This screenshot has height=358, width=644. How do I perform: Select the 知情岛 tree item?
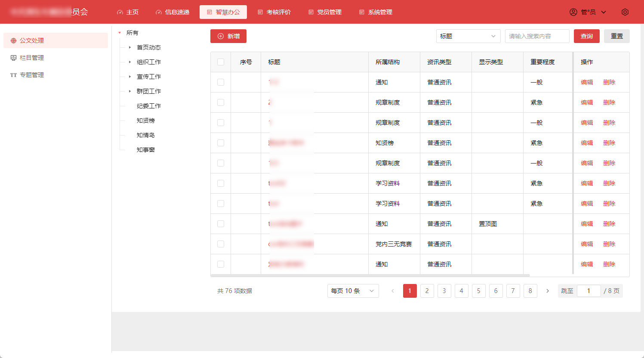point(146,135)
